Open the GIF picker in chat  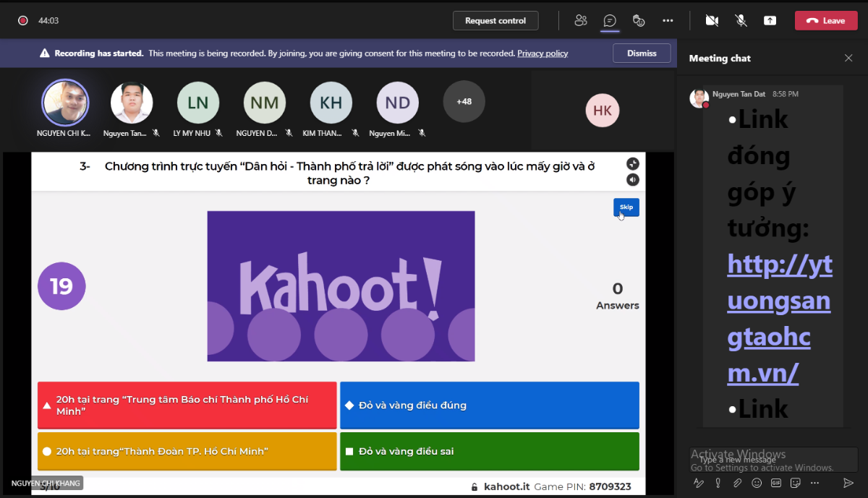click(x=776, y=483)
